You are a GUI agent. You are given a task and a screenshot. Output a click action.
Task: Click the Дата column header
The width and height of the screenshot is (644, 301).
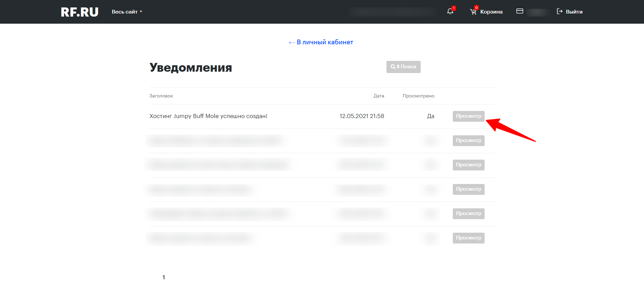(x=379, y=96)
